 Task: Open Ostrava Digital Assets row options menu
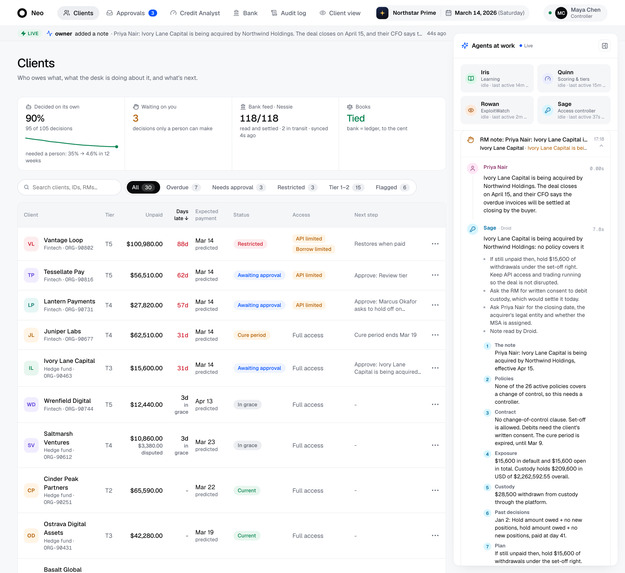(435, 536)
